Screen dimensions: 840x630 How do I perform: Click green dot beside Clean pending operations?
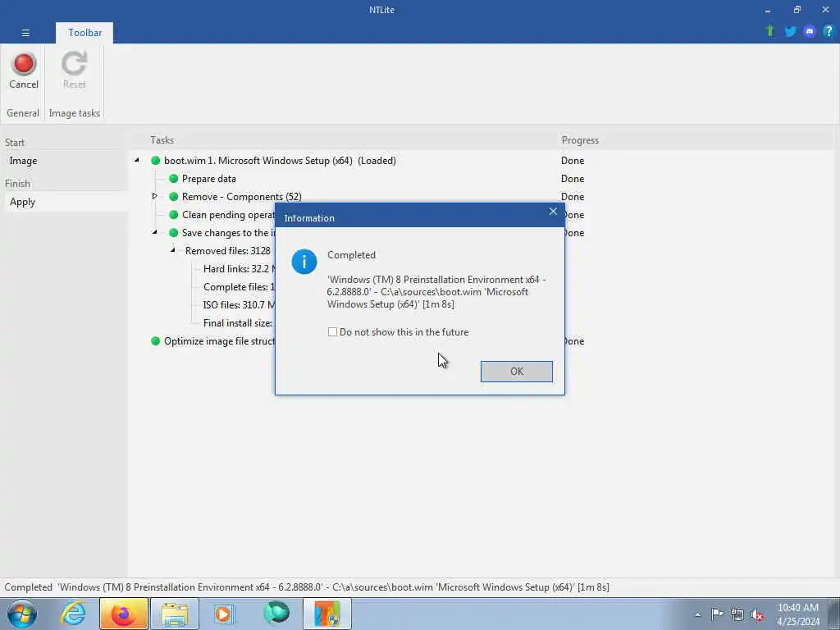pos(173,215)
